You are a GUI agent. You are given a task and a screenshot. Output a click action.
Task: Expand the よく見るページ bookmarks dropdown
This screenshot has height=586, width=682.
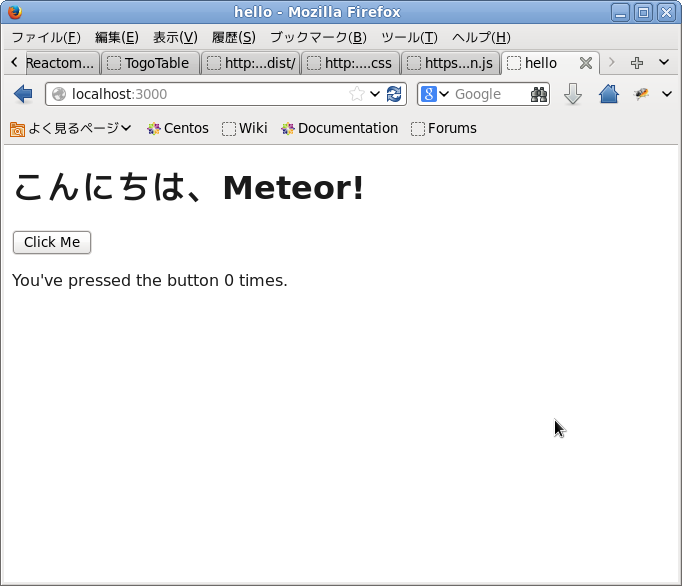126,128
